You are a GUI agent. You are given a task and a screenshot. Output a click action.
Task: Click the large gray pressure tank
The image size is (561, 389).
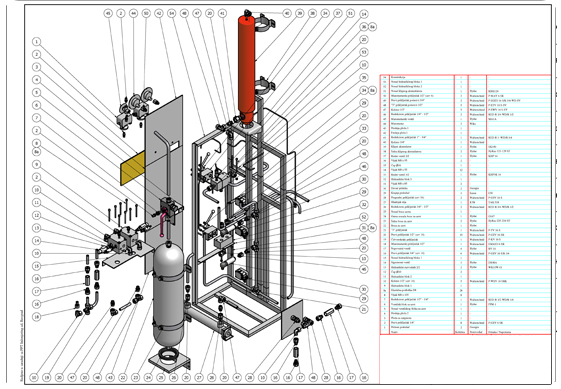[168, 293]
